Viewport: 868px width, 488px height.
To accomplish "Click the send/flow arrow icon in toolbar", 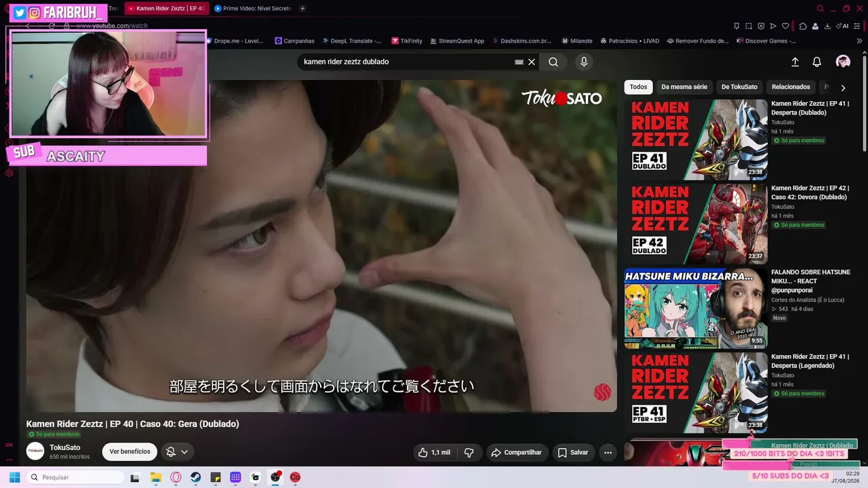I will (773, 26).
